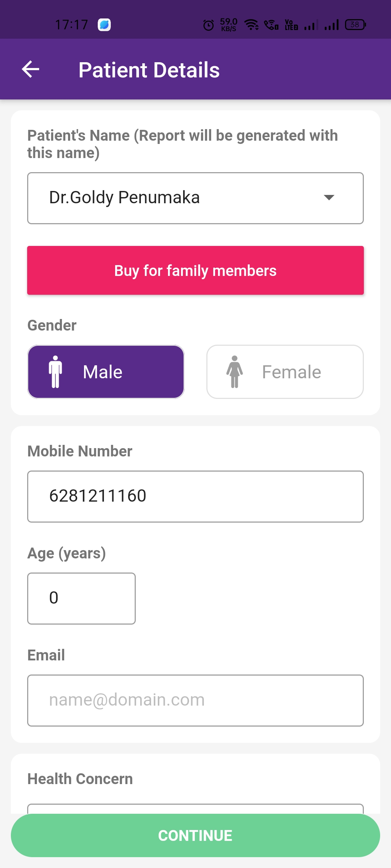Tap the Age (years) input box

click(x=81, y=598)
